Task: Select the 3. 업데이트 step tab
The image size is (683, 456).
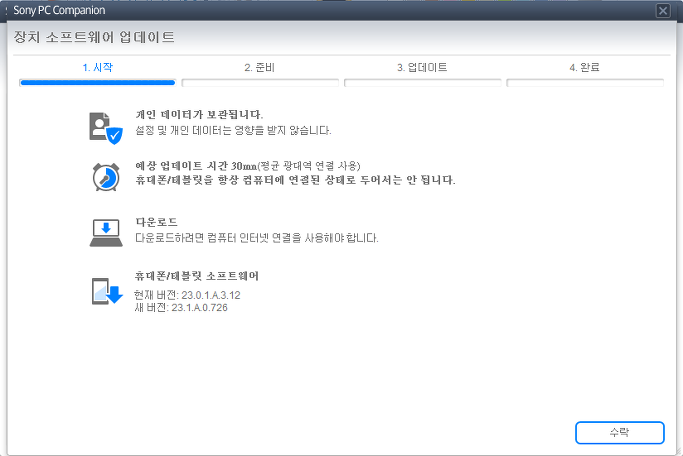Action: [422, 68]
